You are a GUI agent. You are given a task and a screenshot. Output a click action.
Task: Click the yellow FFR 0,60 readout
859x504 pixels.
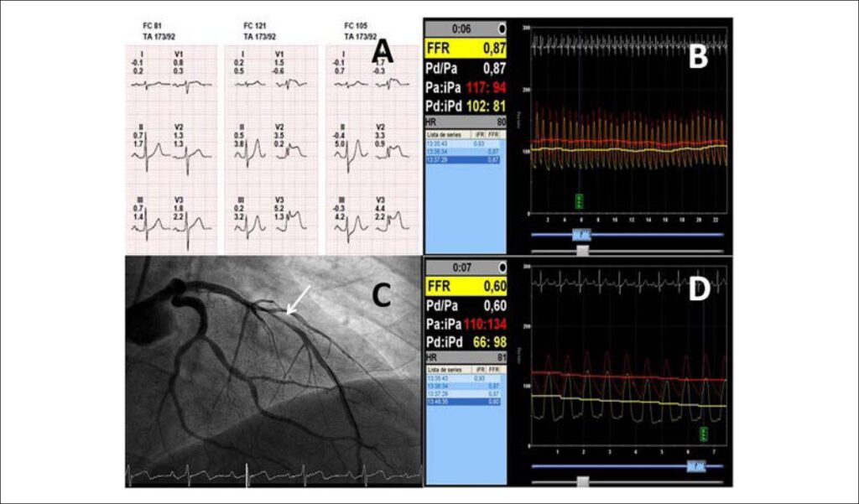(466, 286)
